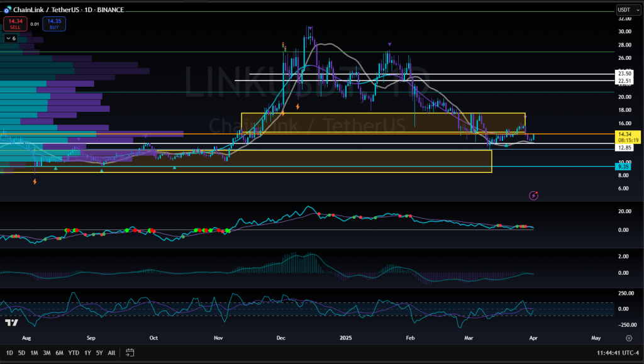Click the 23.50 price line label
The image size is (644, 364).
[625, 74]
